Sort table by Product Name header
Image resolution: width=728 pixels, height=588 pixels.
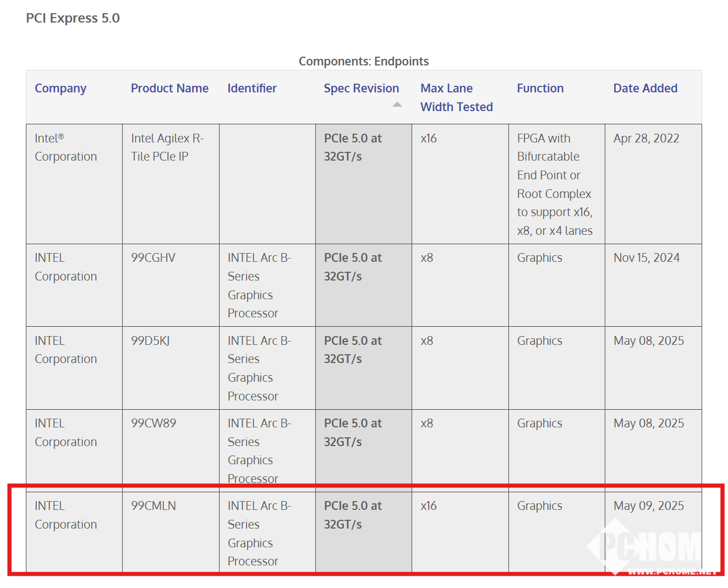tap(169, 89)
